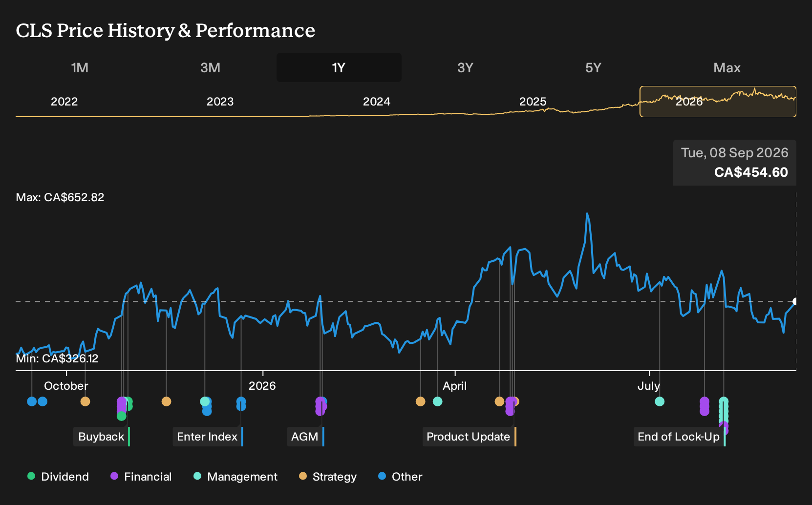Image resolution: width=812 pixels, height=505 pixels.
Task: Switch to the 5Y range
Action: [x=593, y=67]
